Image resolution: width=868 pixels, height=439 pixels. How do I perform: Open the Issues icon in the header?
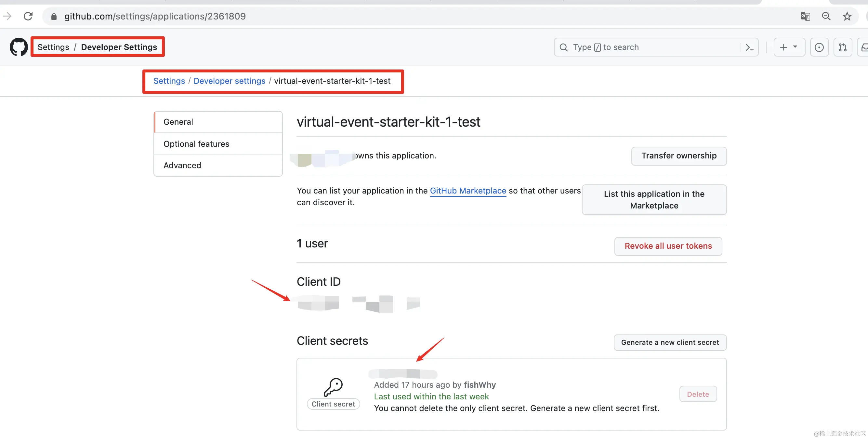(819, 47)
